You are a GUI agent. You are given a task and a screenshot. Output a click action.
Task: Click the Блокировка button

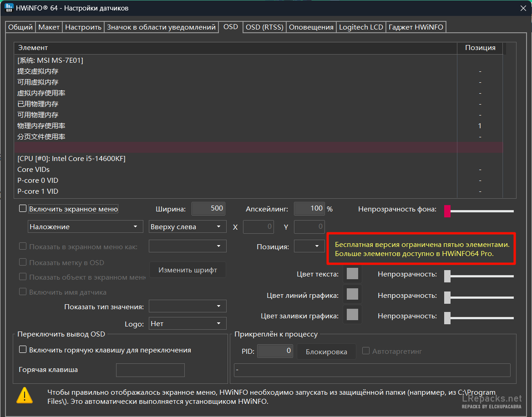tap(326, 352)
